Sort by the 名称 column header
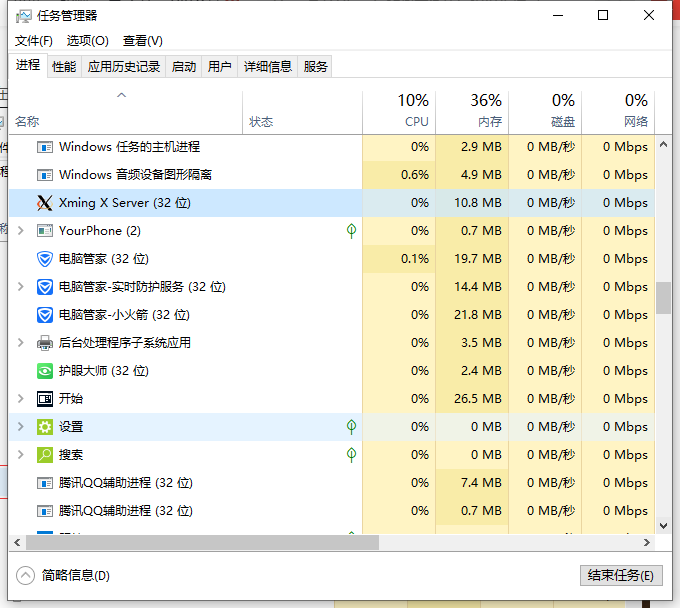Screen dimensions: 680x608 coord(125,113)
